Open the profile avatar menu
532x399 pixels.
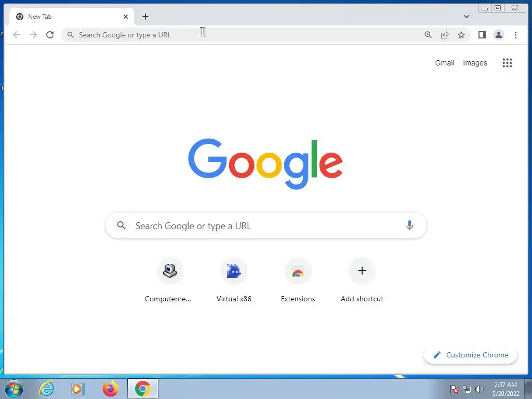pos(498,35)
